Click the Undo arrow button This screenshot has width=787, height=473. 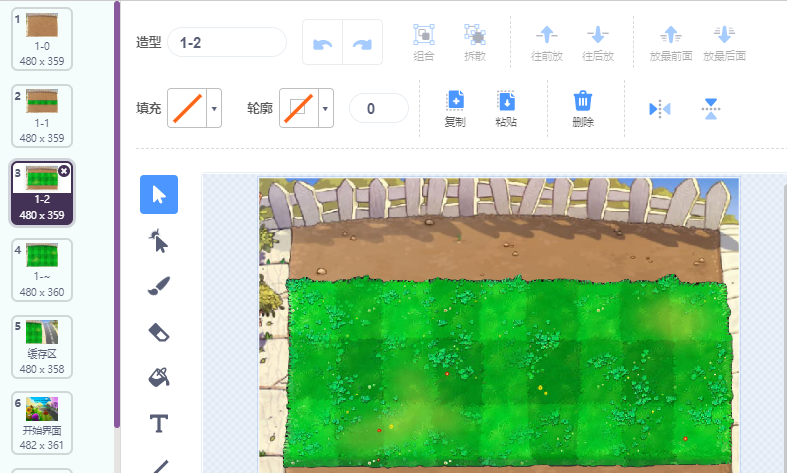[322, 43]
